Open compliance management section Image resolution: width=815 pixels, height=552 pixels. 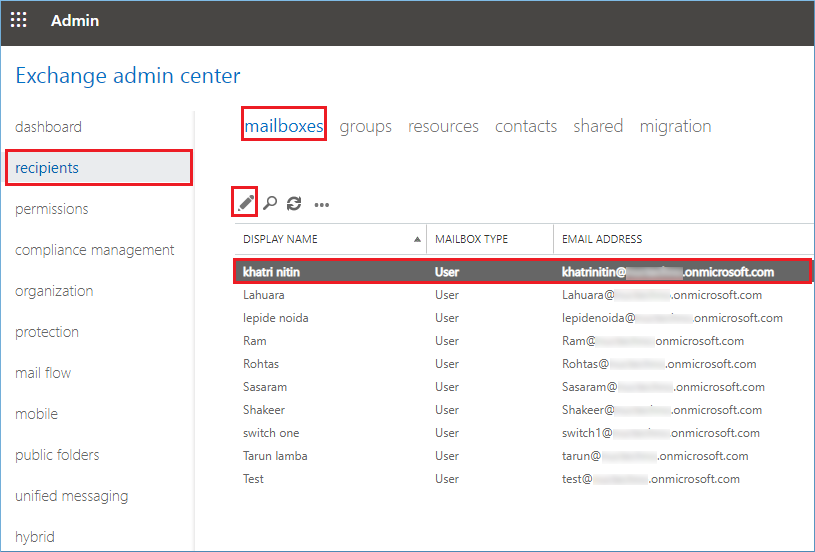[x=95, y=250]
